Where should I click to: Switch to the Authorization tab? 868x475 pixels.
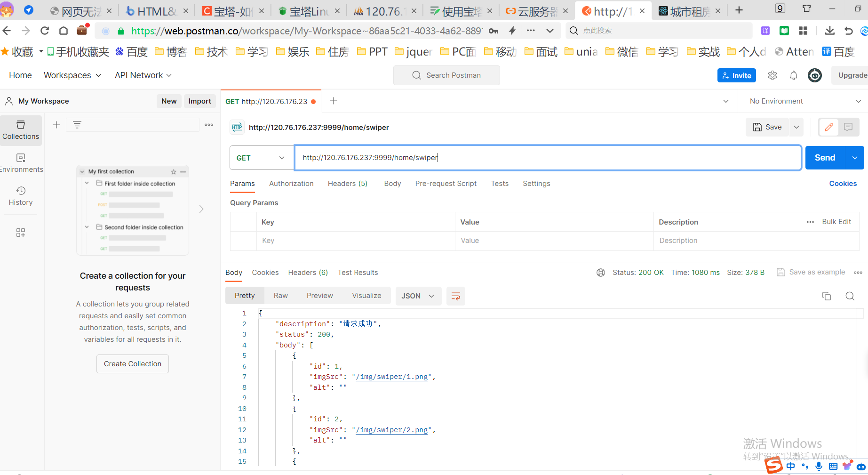point(291,184)
